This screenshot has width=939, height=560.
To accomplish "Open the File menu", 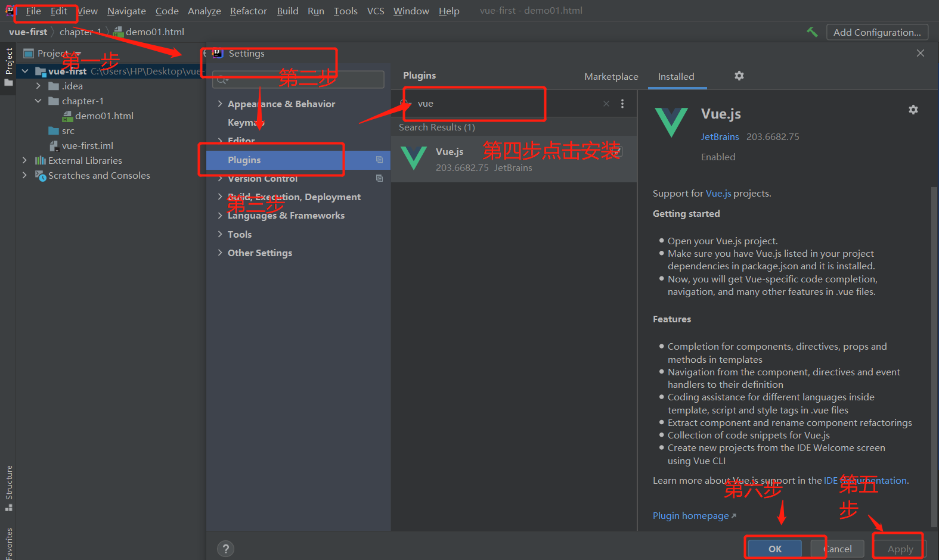I will (x=33, y=11).
